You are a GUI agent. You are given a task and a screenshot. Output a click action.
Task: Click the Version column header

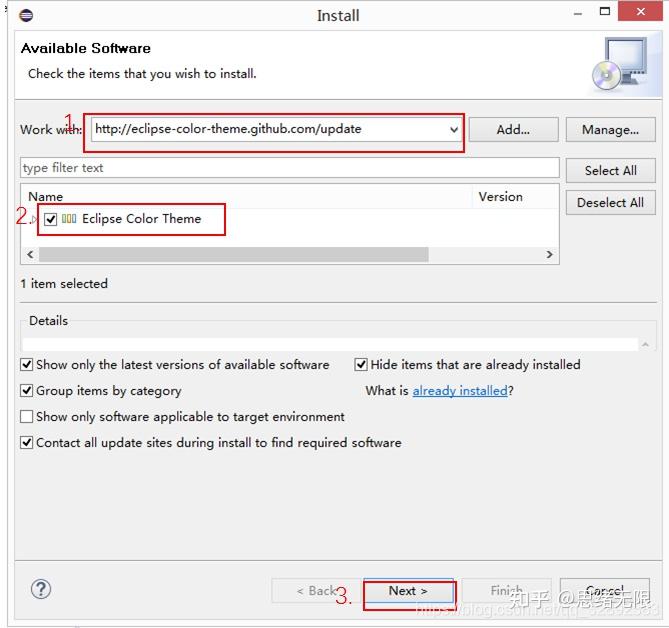[515, 197]
